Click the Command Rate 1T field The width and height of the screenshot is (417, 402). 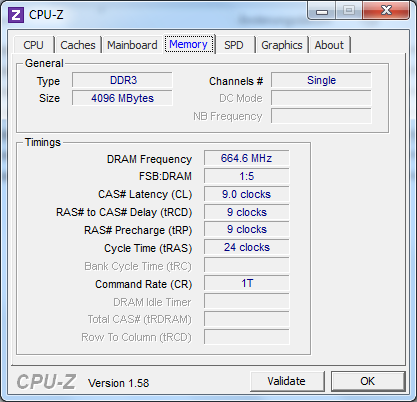click(247, 284)
